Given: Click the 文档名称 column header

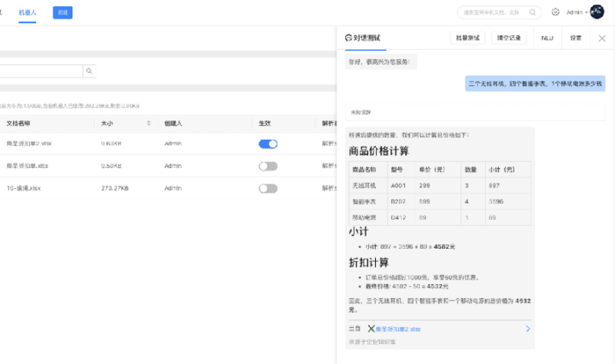Looking at the screenshot, I should point(18,124).
